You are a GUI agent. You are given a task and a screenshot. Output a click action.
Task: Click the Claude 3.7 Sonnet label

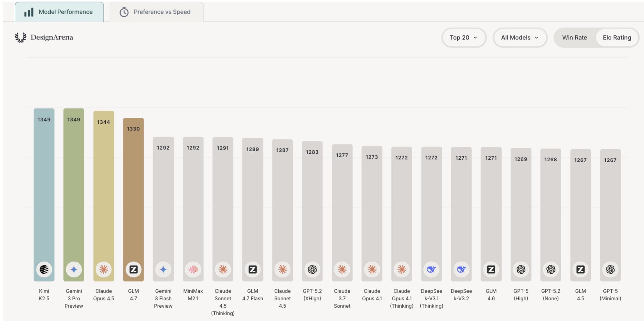342,298
